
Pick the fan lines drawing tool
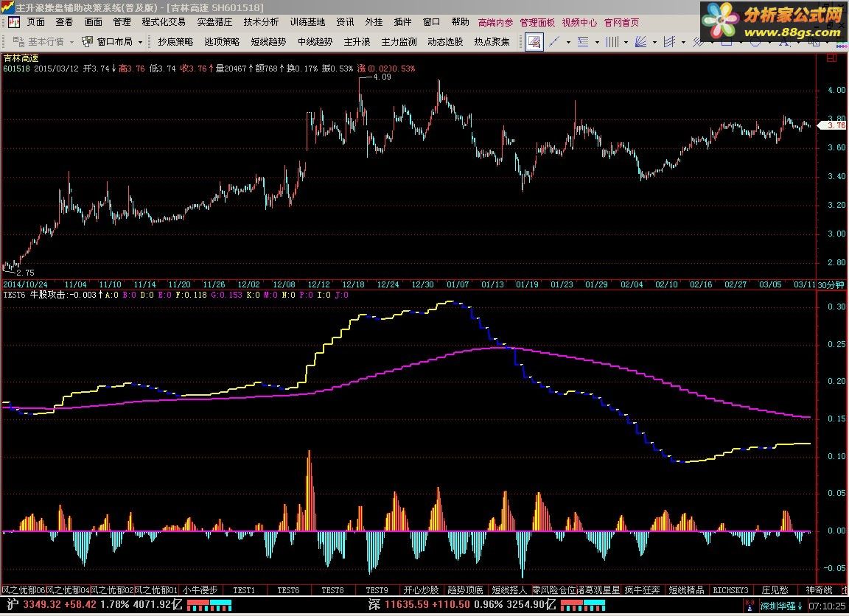coord(640,42)
